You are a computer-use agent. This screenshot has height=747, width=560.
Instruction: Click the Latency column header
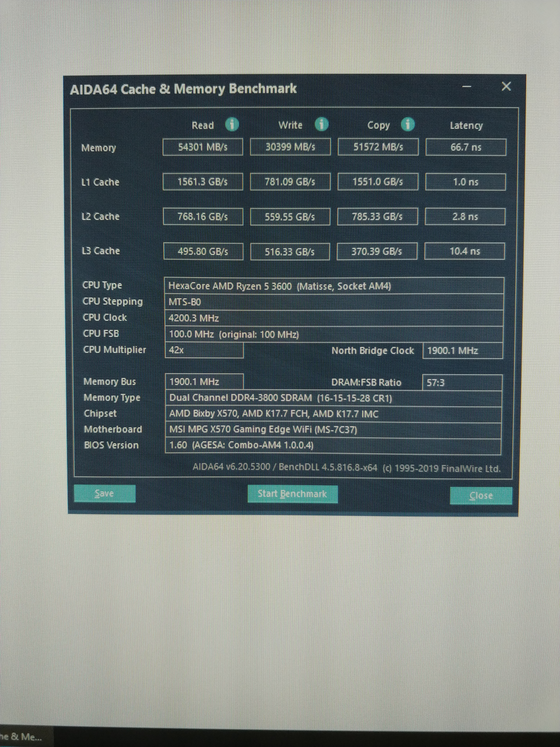(x=466, y=126)
